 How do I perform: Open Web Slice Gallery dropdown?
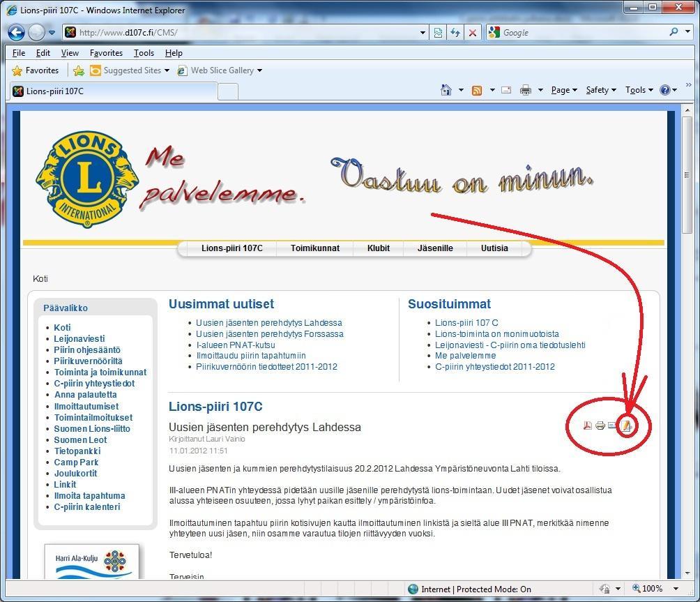click(220, 70)
